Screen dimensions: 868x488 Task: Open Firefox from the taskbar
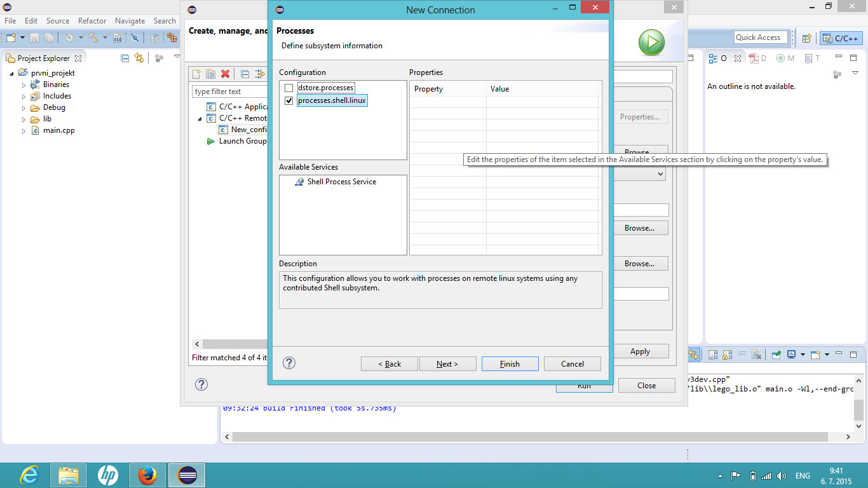point(147,475)
